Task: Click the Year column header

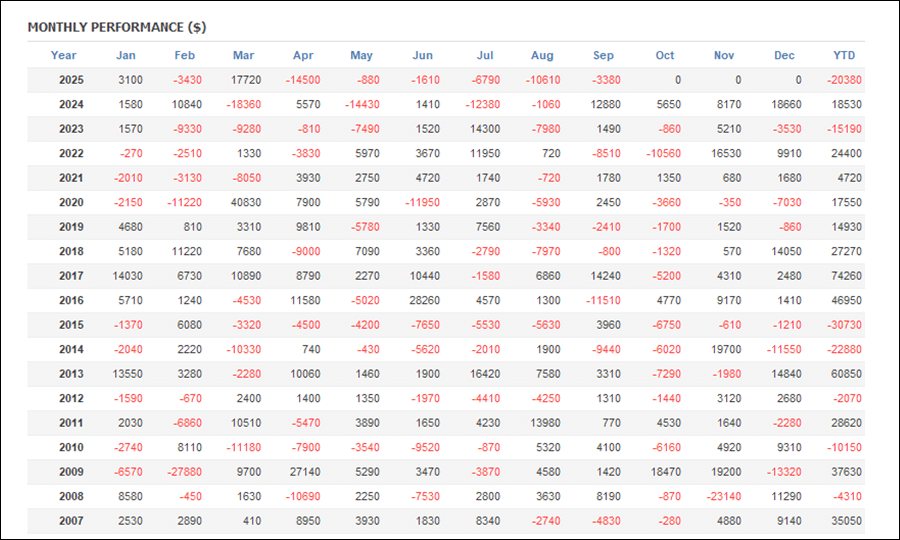Action: [64, 55]
